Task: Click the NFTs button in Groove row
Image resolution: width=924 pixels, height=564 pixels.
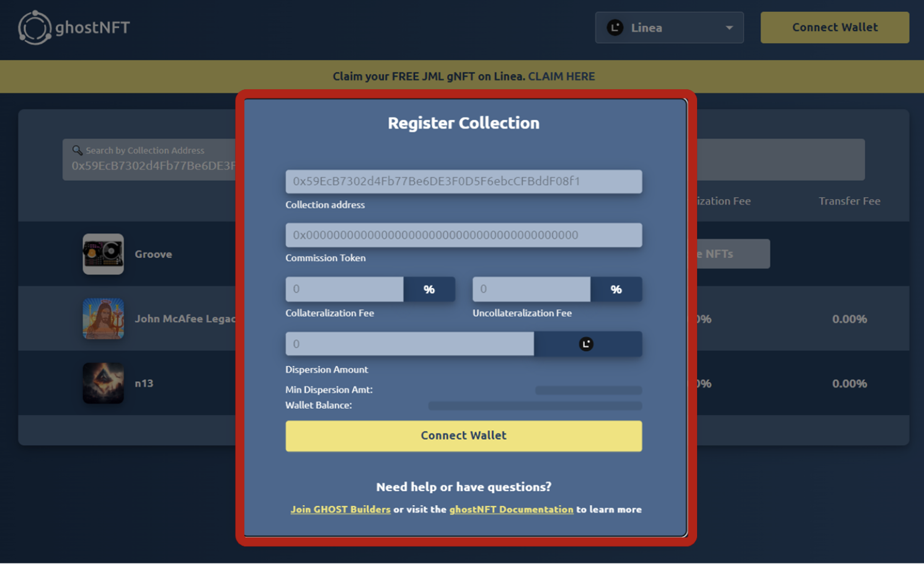Action: point(733,254)
